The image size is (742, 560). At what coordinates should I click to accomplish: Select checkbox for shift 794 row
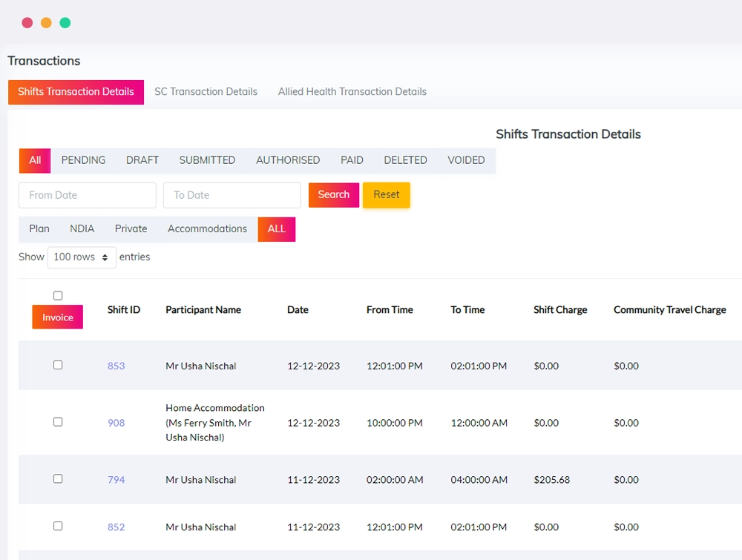58,478
